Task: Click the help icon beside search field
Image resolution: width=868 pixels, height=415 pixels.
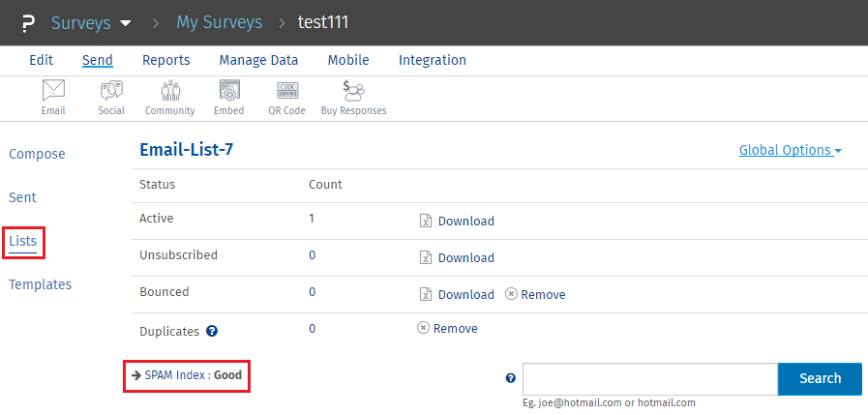Action: pos(511,379)
